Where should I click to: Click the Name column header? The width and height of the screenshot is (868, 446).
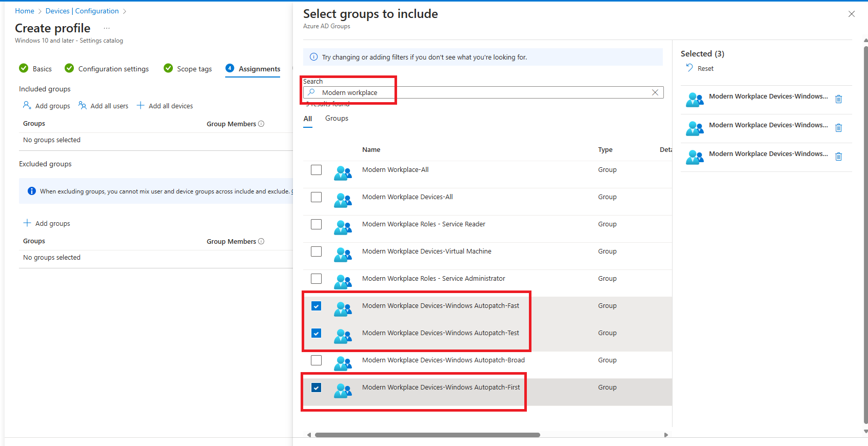tap(371, 150)
